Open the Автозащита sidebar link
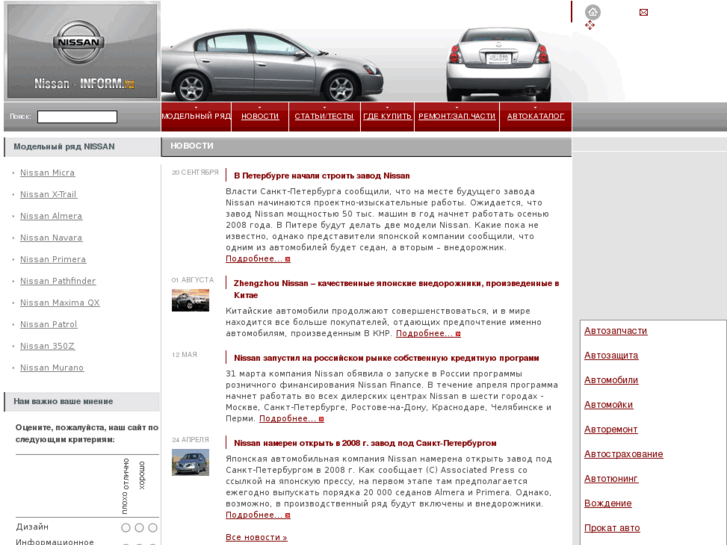This screenshot has width=727, height=545. (611, 356)
